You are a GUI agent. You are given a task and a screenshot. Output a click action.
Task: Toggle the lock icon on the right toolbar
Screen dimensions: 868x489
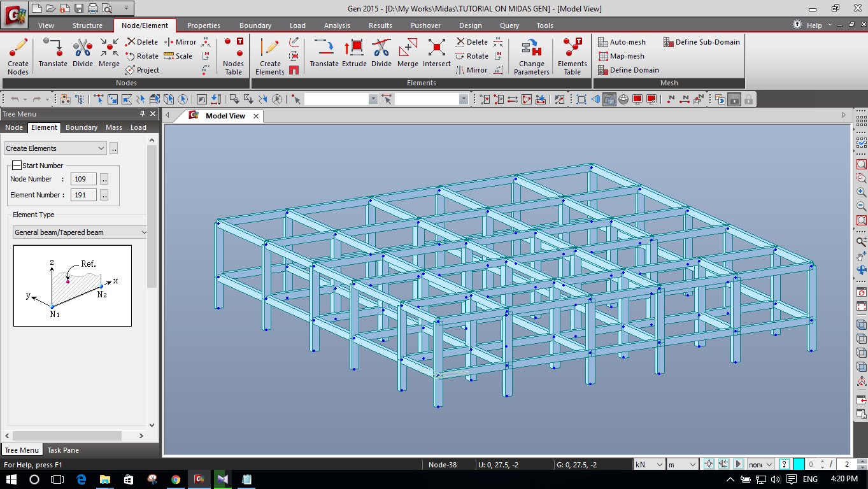click(748, 99)
